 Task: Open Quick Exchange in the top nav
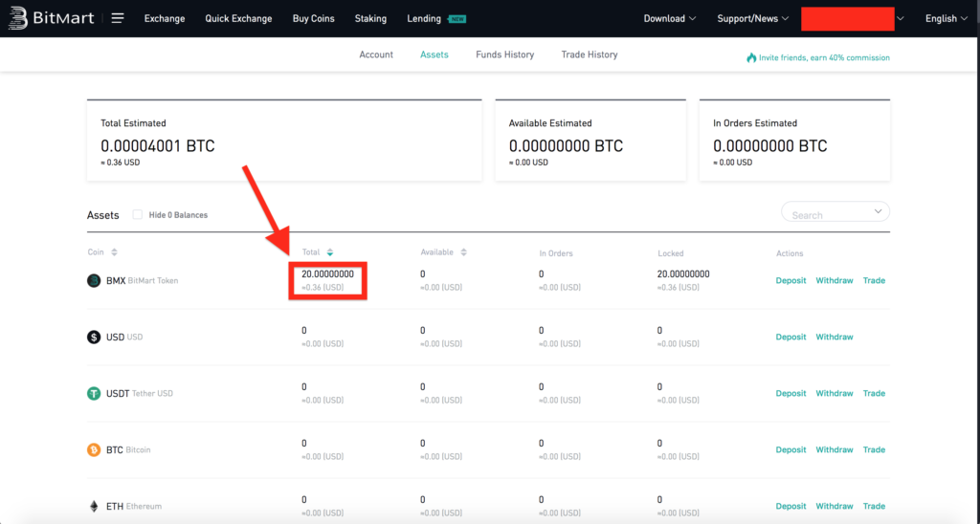(238, 19)
